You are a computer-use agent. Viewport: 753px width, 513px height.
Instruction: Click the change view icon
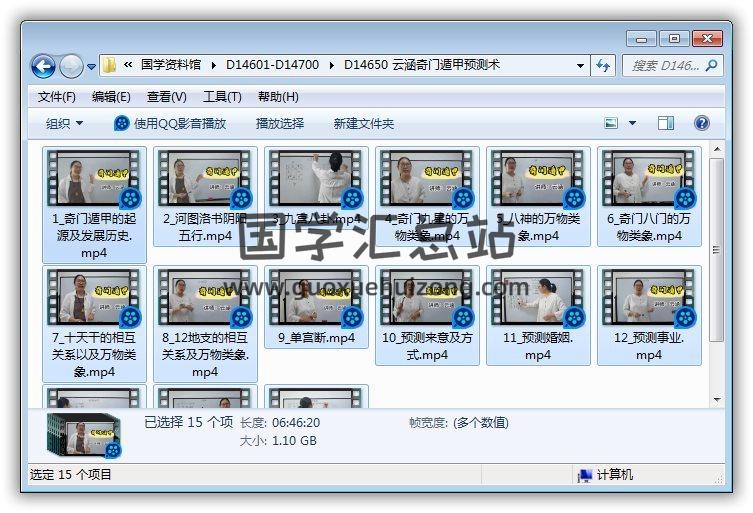[611, 123]
